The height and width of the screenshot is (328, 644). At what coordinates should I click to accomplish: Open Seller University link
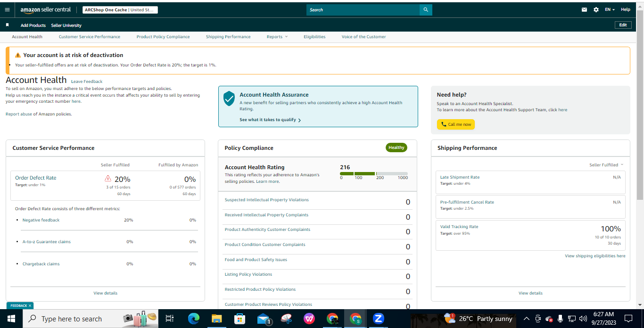pos(66,25)
